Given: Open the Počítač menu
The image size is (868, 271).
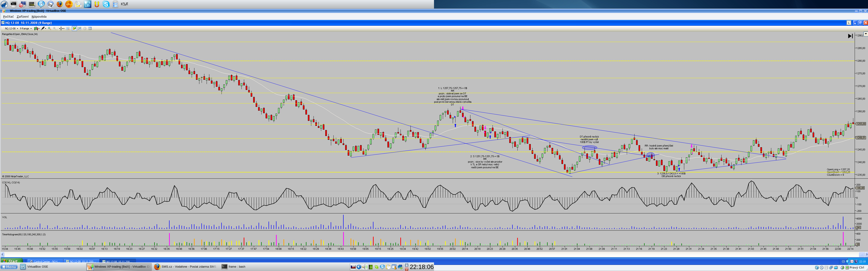Looking at the screenshot, I should (x=8, y=16).
